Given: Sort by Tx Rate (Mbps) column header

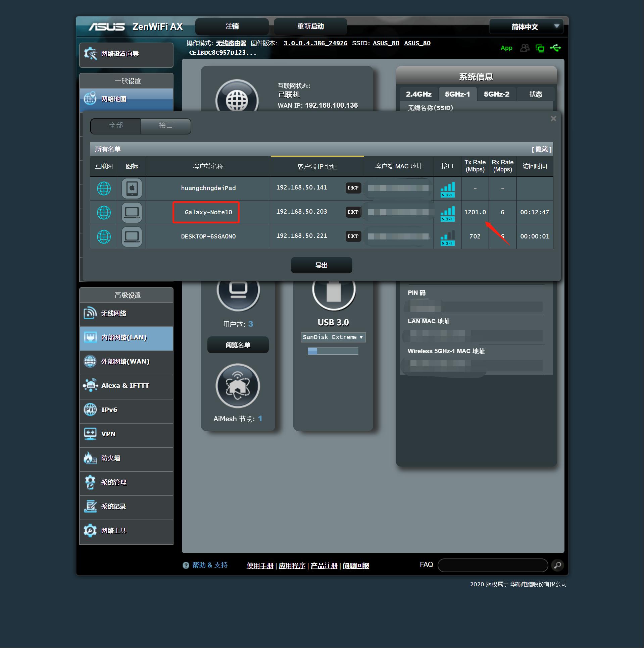Looking at the screenshot, I should 475,166.
